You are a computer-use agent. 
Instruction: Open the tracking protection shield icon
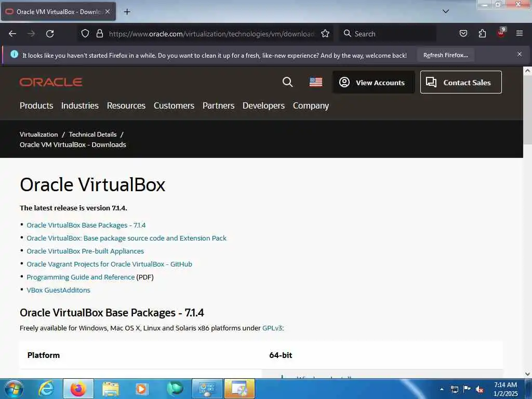click(85, 33)
